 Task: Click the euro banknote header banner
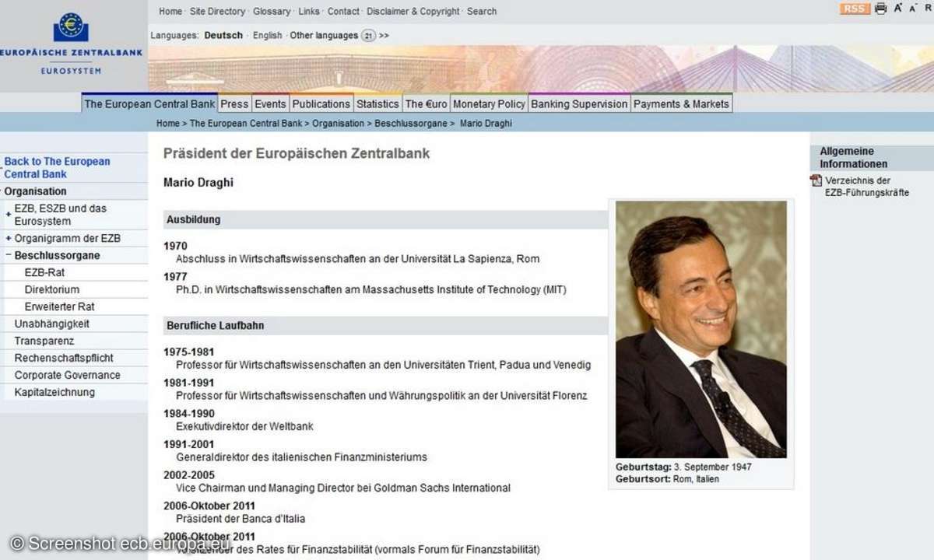point(541,68)
